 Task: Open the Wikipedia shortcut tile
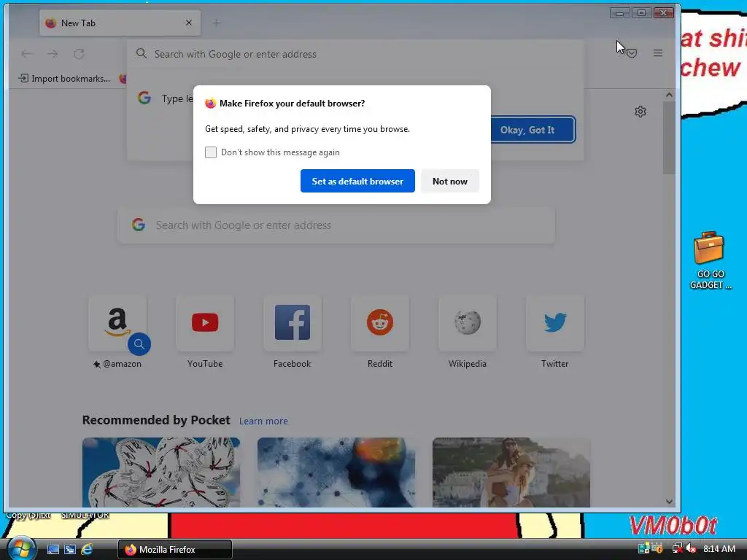coord(468,323)
